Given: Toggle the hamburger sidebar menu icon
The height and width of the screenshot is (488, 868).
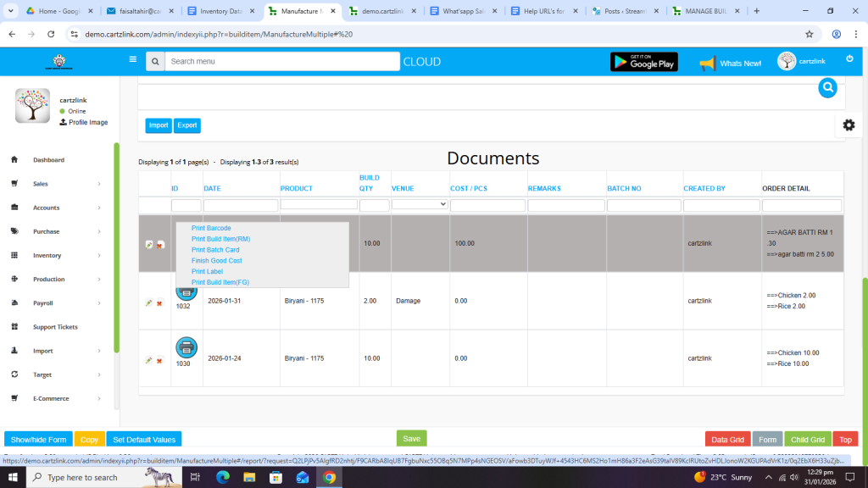Looking at the screenshot, I should (x=133, y=60).
